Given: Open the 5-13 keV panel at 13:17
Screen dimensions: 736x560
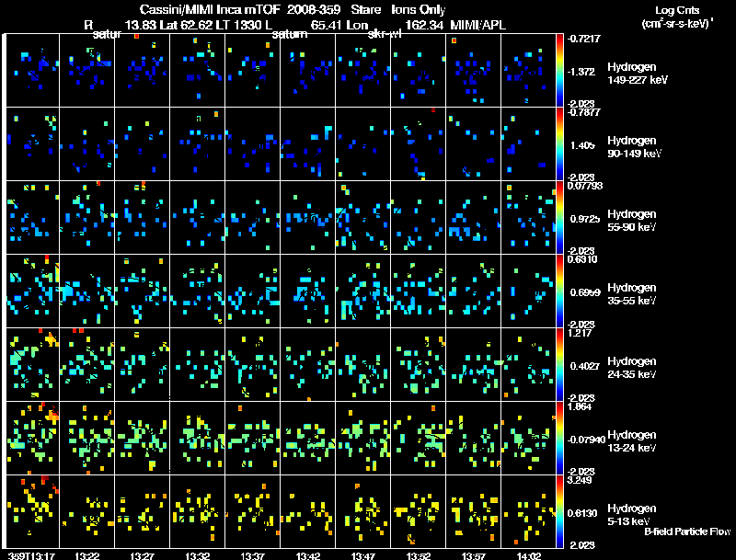Looking at the screenshot, I should pyautogui.click(x=32, y=511).
